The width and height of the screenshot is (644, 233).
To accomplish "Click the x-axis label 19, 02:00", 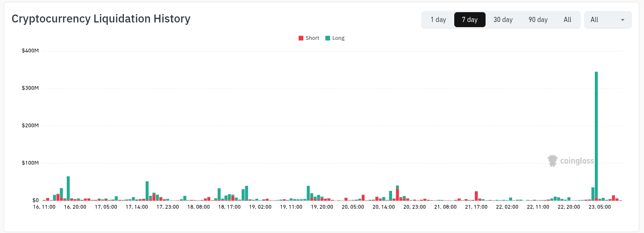I will click(x=260, y=206).
